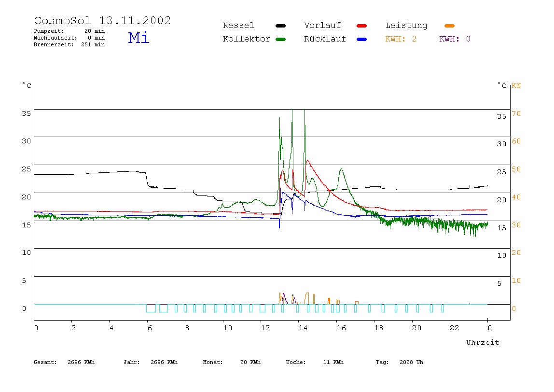The width and height of the screenshot is (554, 392).
Task: Click the left axis °C unit label
Action: (x=27, y=85)
